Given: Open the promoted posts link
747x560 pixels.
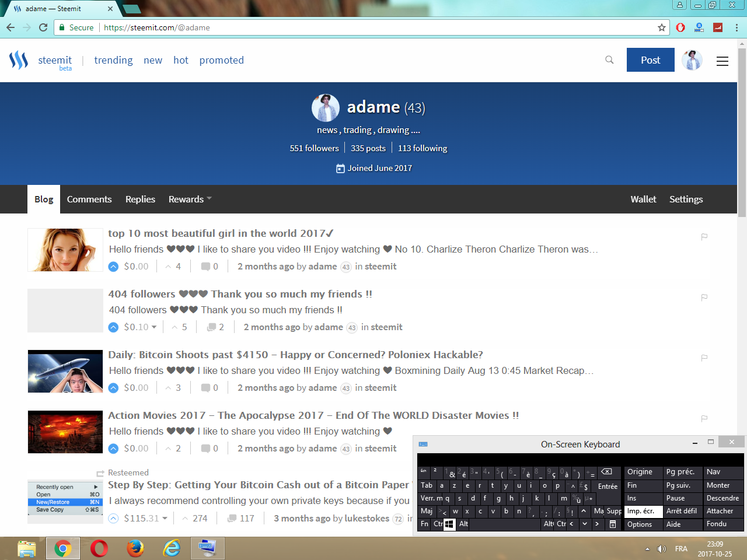Looking at the screenshot, I should click(x=222, y=60).
